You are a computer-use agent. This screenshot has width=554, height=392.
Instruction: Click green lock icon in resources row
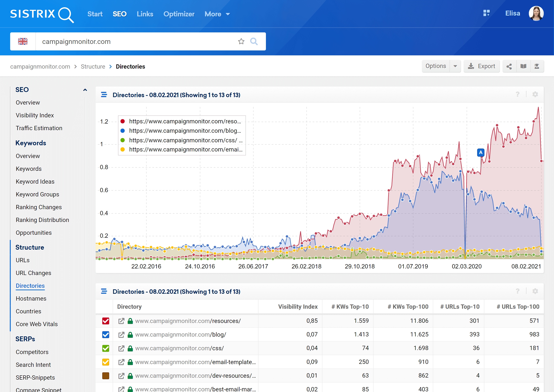click(130, 321)
